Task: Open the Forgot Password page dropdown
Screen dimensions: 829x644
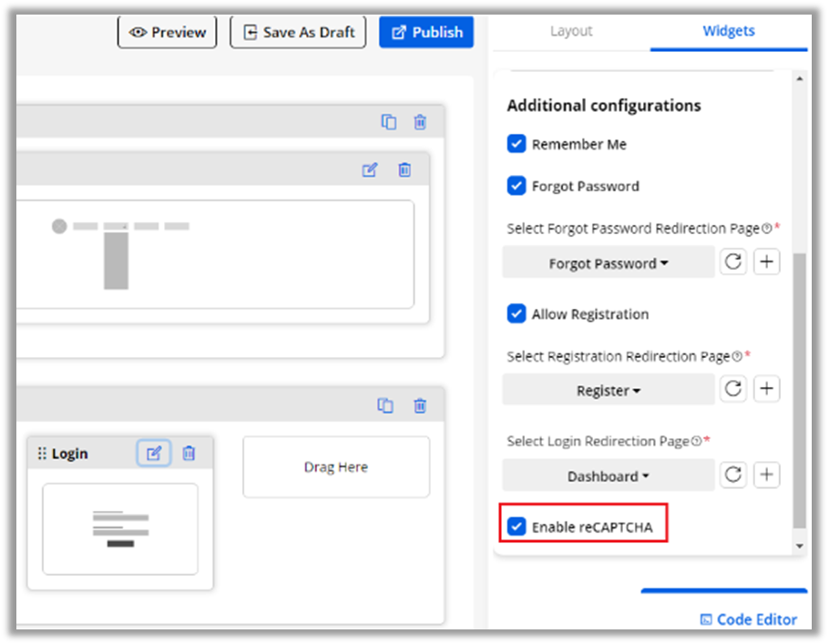Action: tap(609, 263)
